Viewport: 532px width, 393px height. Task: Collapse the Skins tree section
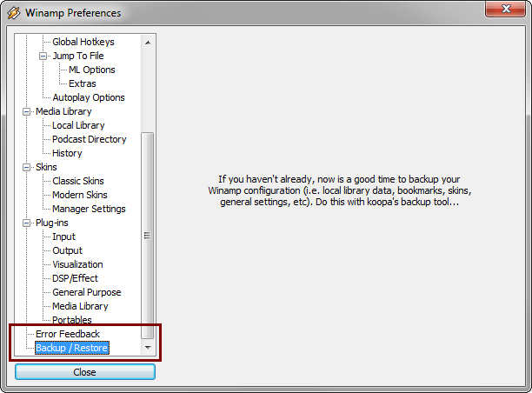[x=26, y=167]
